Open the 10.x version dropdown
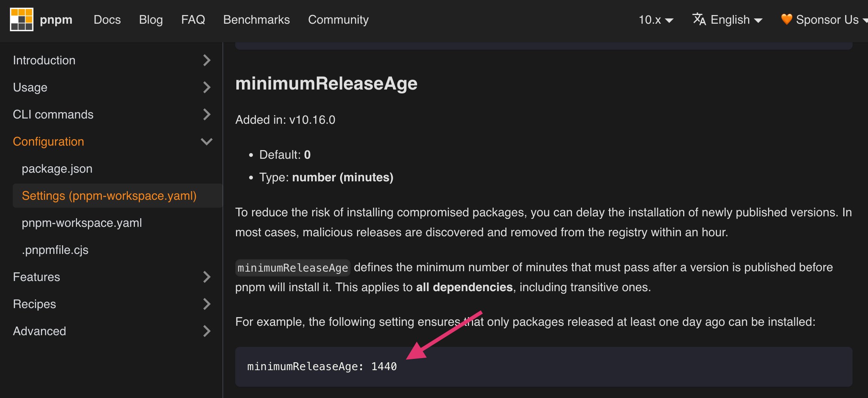Image resolution: width=868 pixels, height=398 pixels. pyautogui.click(x=656, y=20)
